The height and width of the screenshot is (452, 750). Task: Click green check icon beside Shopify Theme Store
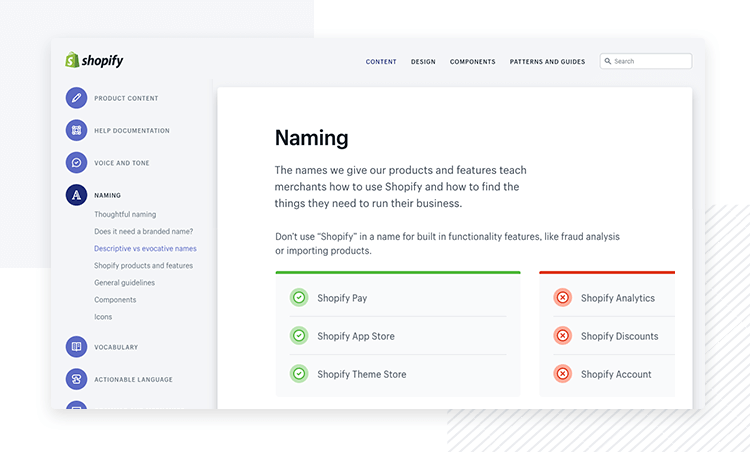(x=299, y=374)
